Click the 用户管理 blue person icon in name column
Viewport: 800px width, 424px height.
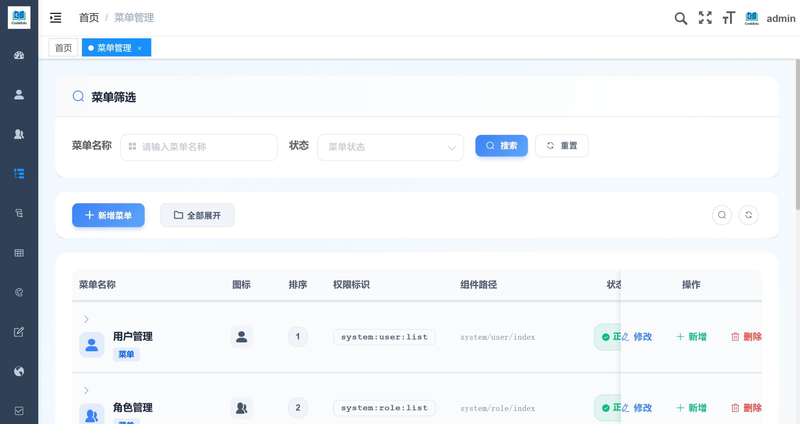(92, 345)
